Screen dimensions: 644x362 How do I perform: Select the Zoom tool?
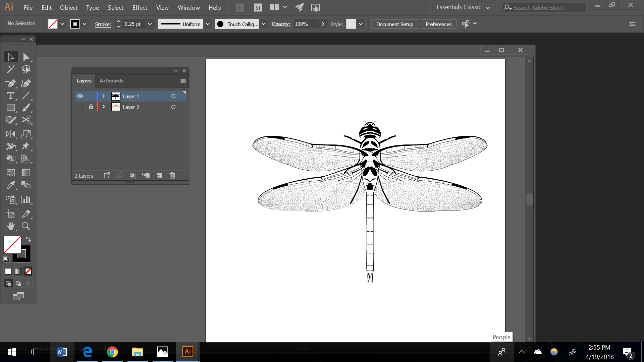(x=26, y=226)
